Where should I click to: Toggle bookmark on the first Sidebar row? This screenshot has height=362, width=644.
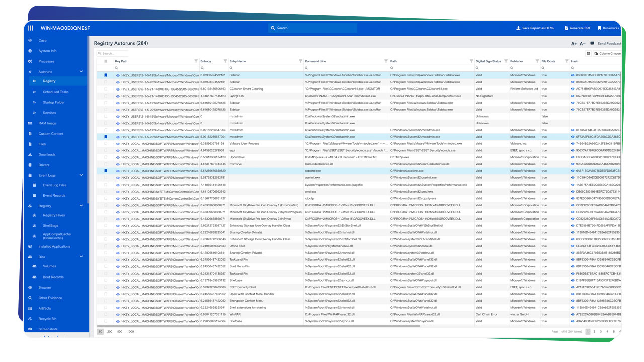tap(106, 75)
